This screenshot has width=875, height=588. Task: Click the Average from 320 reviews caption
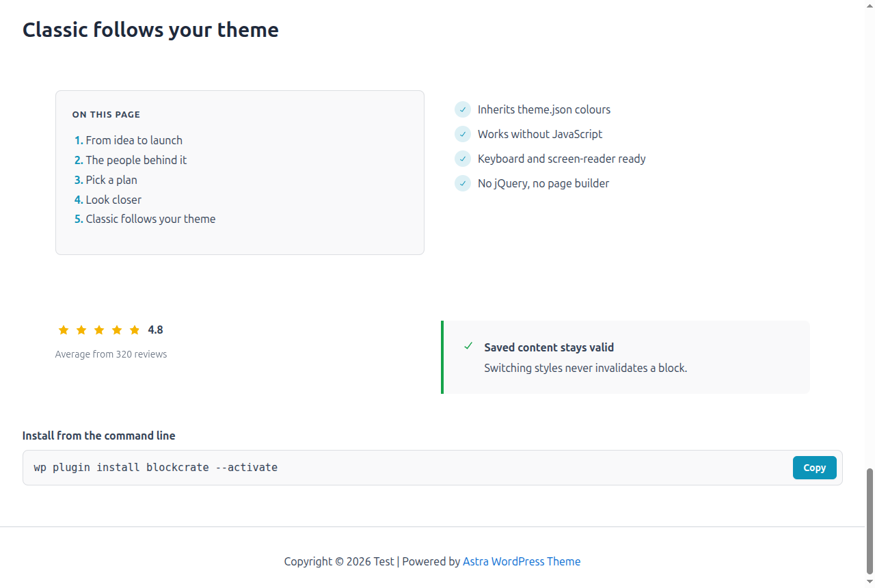pos(111,354)
